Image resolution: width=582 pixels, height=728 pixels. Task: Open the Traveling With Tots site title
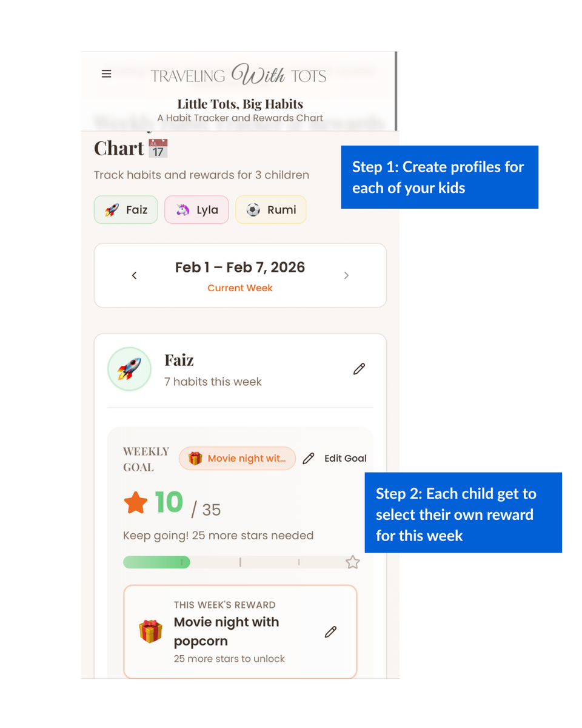[x=239, y=74]
